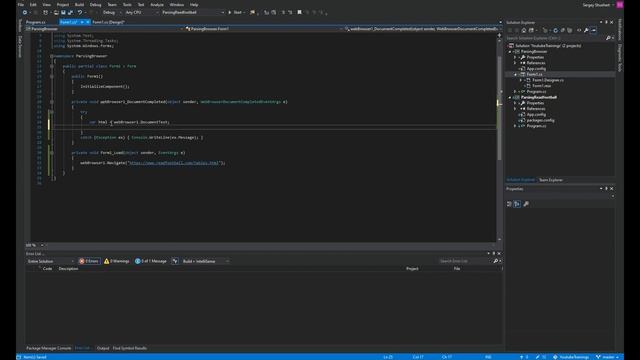Image resolution: width=640 pixels, height=360 pixels.
Task: Click the Collapse All icon in Solution Explorer
Action: [x=562, y=30]
